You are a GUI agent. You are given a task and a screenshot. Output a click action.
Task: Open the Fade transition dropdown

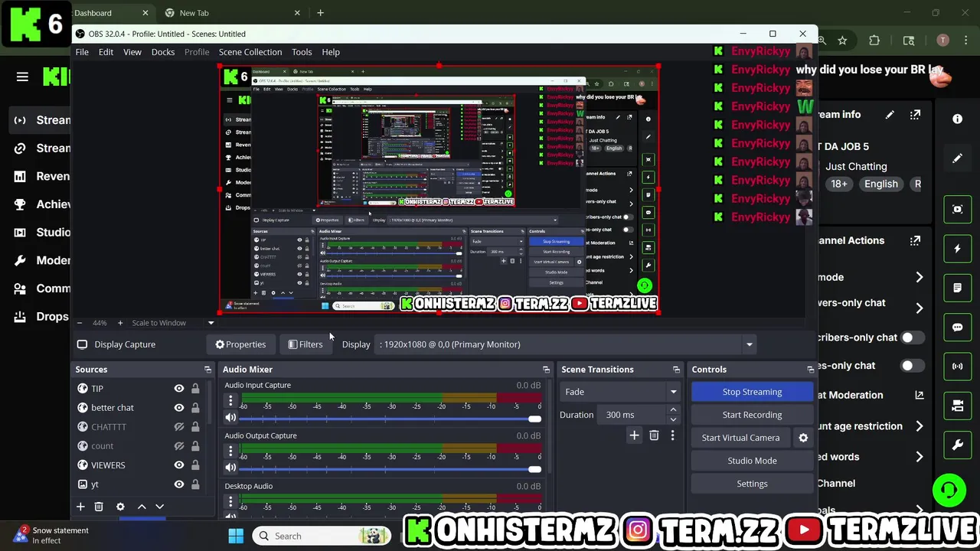pos(620,392)
